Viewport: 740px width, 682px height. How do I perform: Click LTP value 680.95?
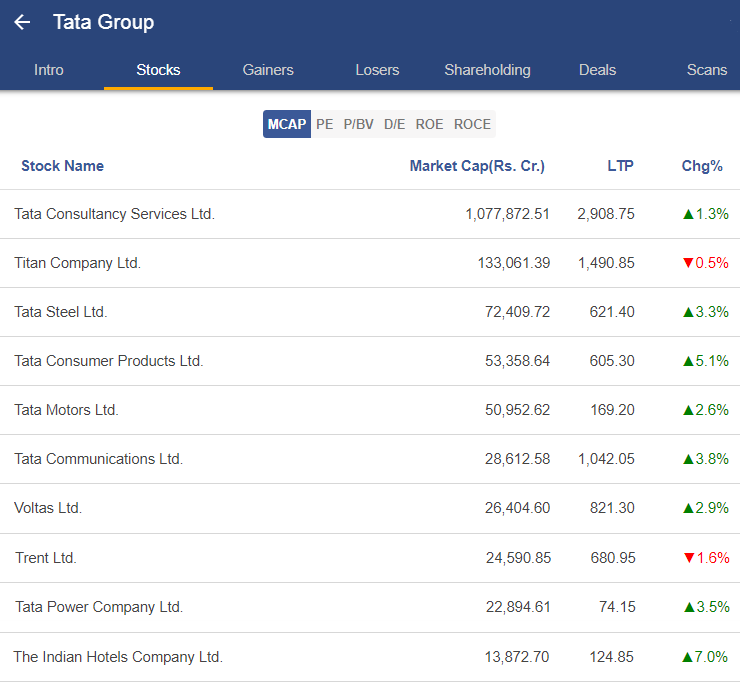coord(613,558)
